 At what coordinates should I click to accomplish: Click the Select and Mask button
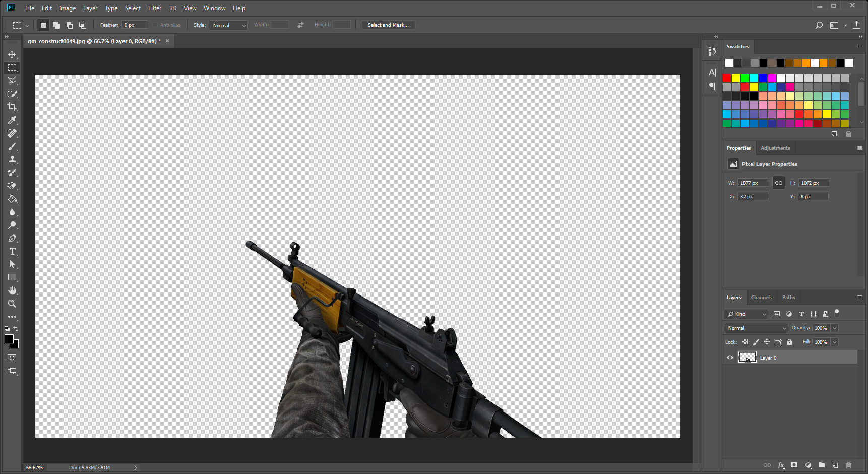388,25
